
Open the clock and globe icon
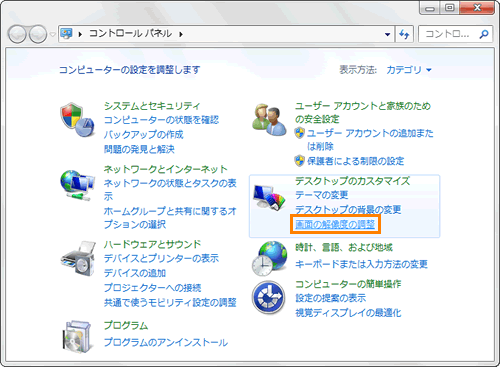[x=269, y=259]
